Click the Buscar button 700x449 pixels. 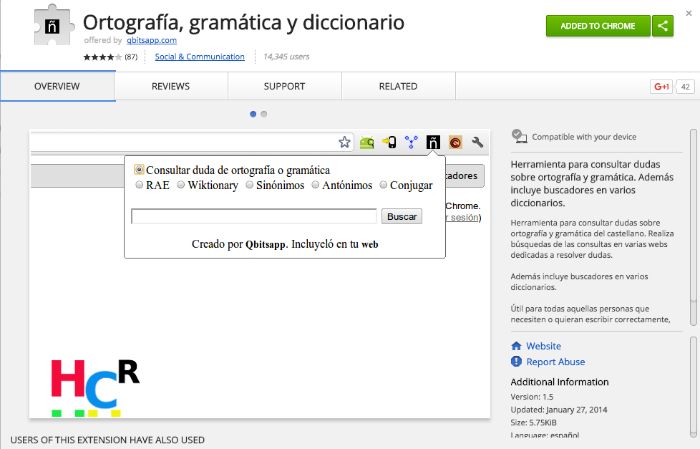coord(401,216)
